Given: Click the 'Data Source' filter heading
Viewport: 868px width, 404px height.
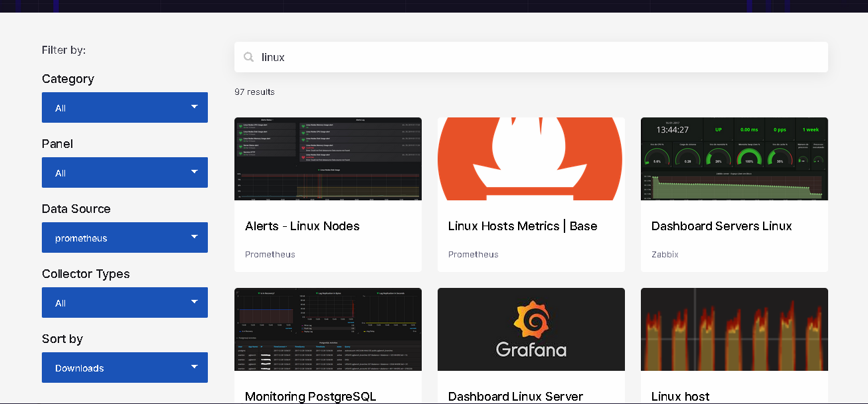Looking at the screenshot, I should coord(76,209).
